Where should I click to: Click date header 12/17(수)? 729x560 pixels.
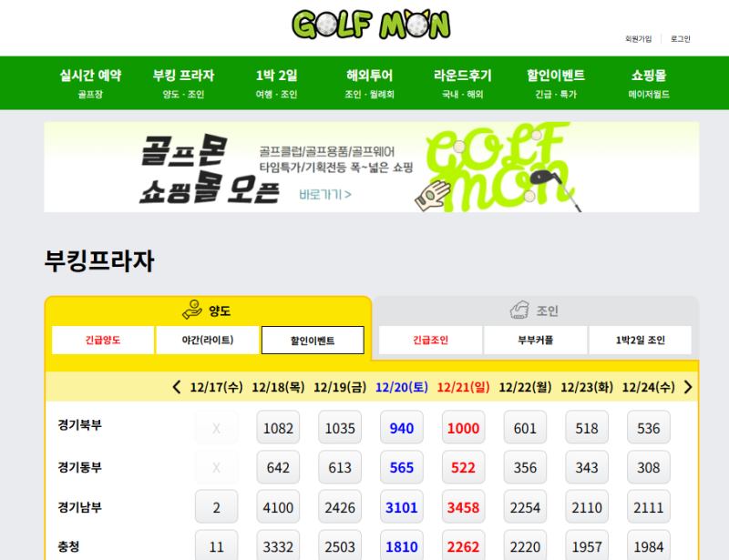216,387
